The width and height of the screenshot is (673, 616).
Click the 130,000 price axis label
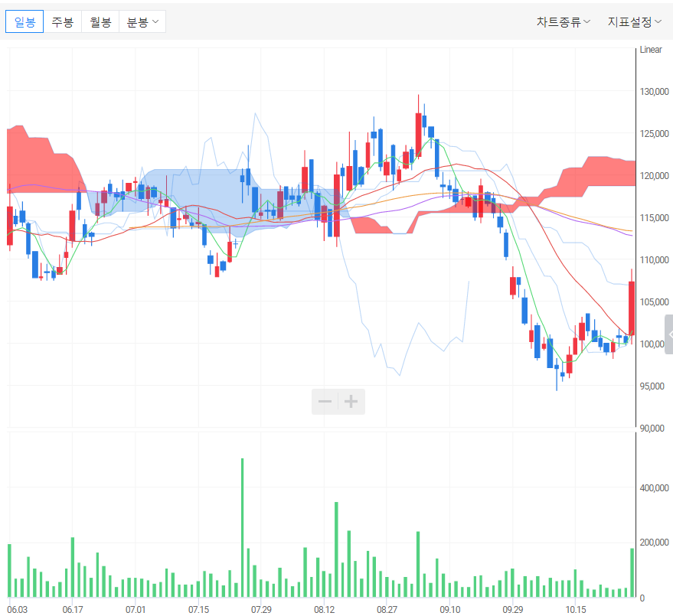(654, 91)
